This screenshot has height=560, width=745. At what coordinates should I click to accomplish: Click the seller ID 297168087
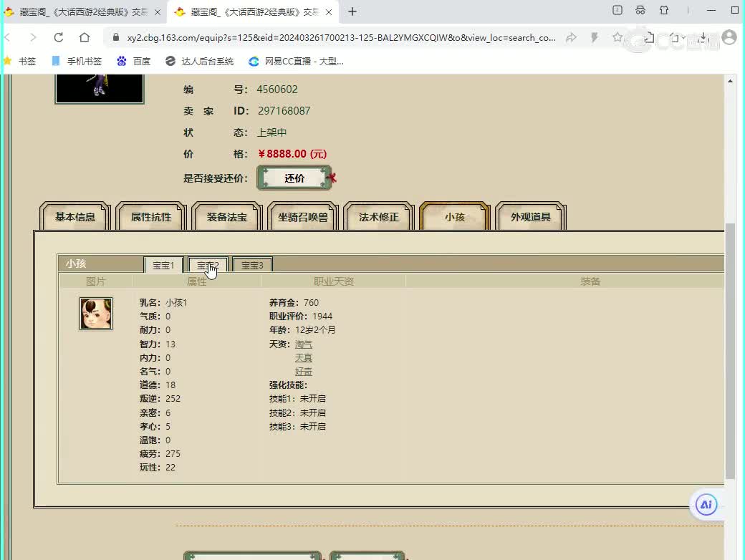coord(284,111)
